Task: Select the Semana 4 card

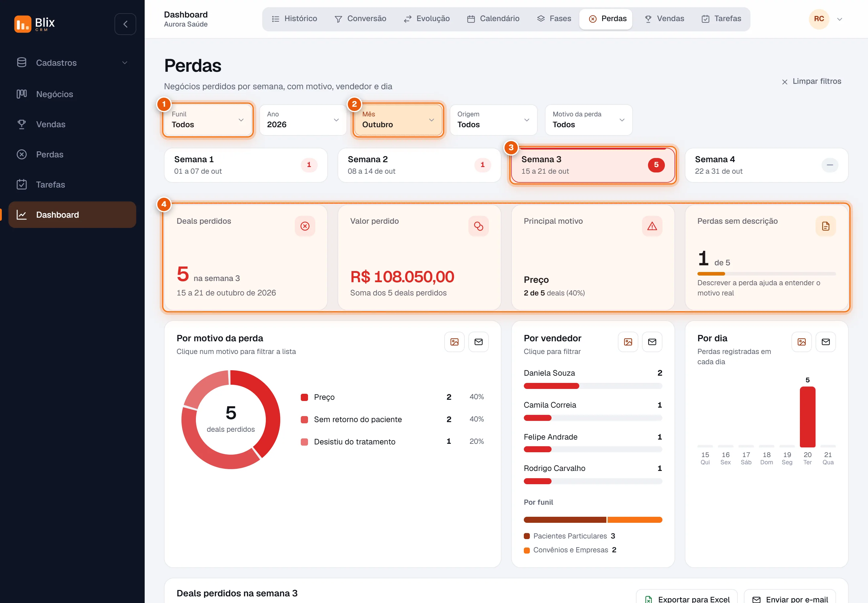Action: (766, 165)
